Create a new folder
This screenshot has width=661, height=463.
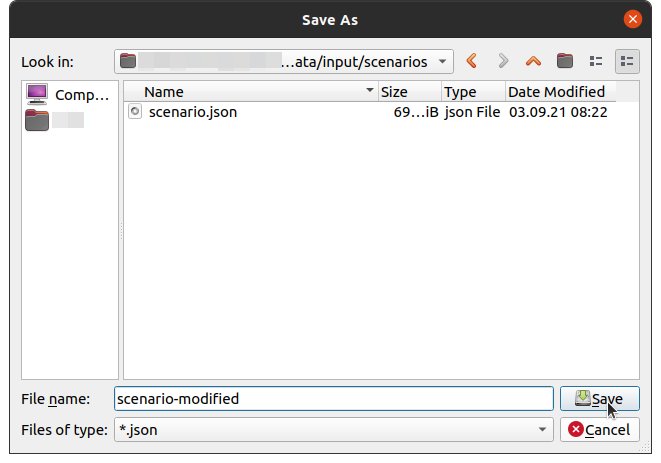click(565, 62)
